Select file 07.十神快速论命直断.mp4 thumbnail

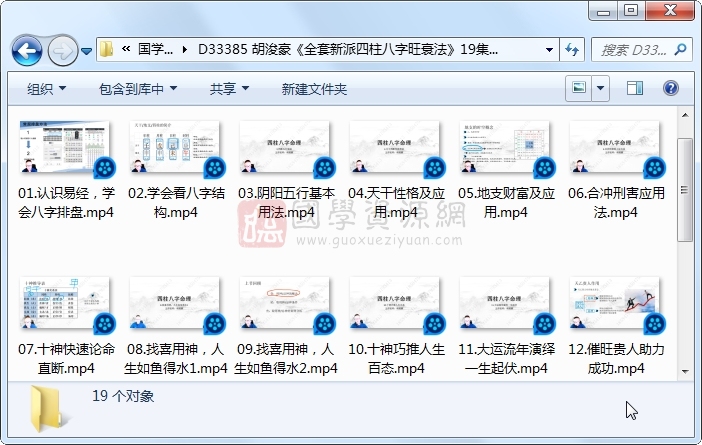pyautogui.click(x=65, y=304)
